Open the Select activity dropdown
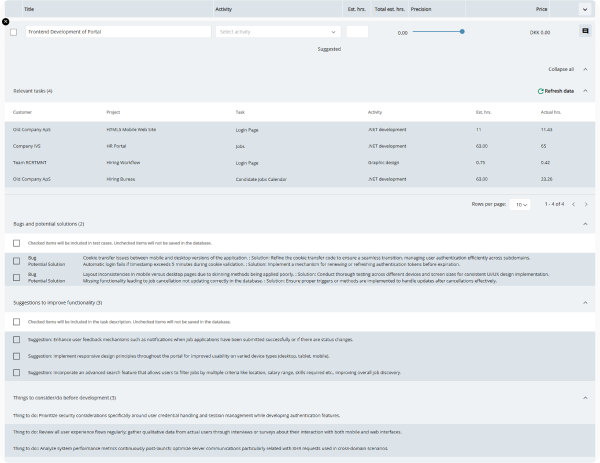 [279, 32]
